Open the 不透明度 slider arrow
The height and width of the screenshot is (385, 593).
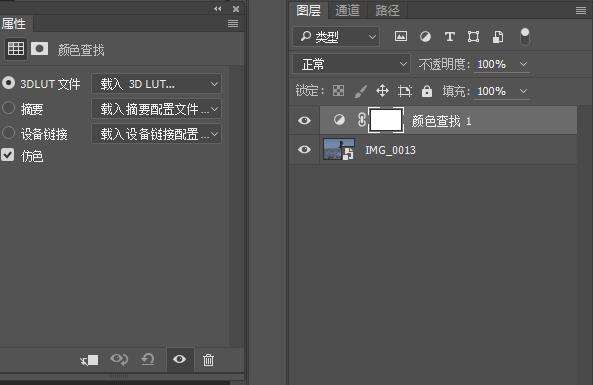tap(523, 64)
